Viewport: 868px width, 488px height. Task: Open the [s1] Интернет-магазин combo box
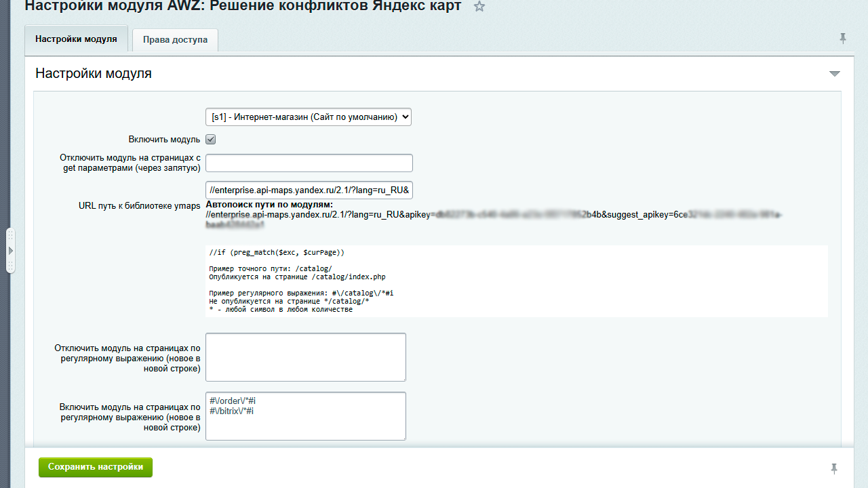(x=309, y=116)
